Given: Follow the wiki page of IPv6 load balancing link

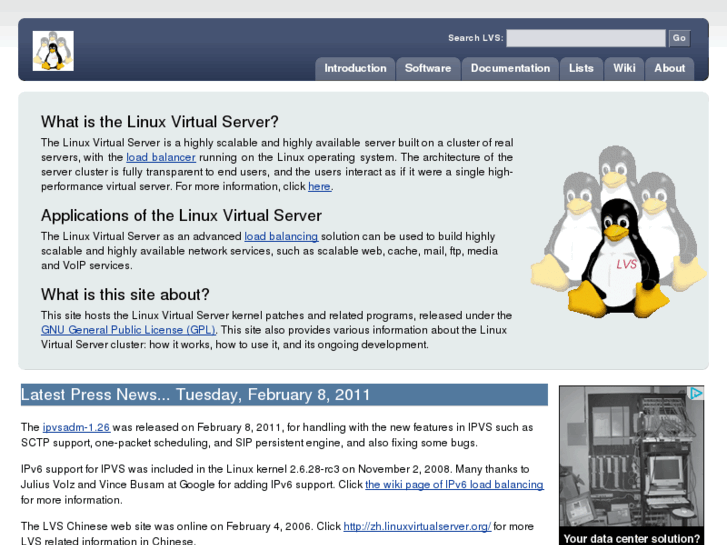Looking at the screenshot, I should tap(454, 485).
